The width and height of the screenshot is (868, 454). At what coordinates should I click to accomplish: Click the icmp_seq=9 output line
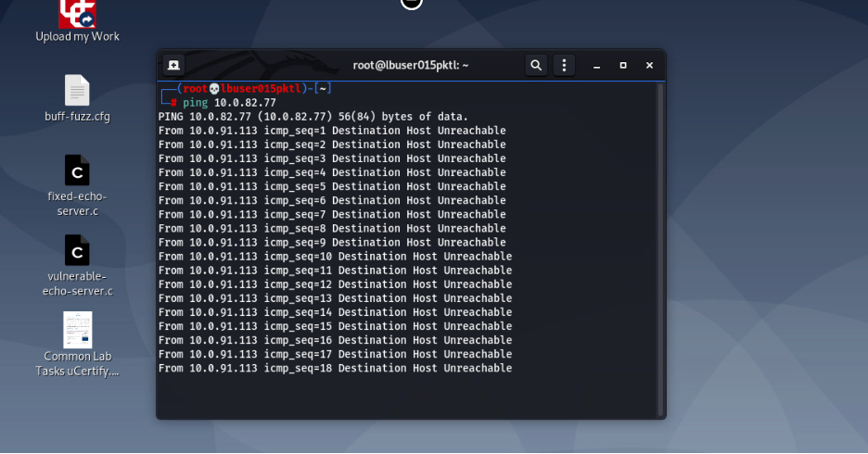click(x=332, y=242)
